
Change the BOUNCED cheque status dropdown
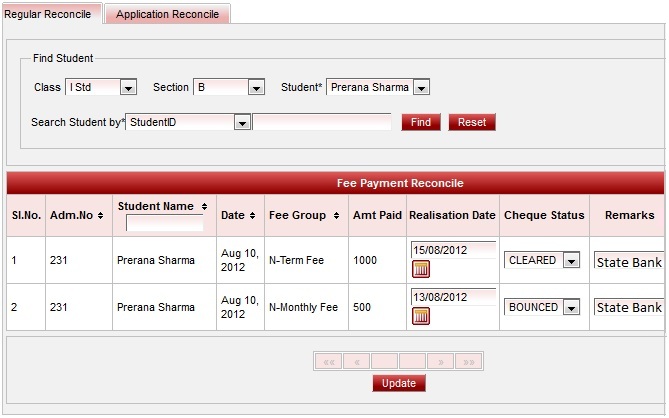(570, 308)
